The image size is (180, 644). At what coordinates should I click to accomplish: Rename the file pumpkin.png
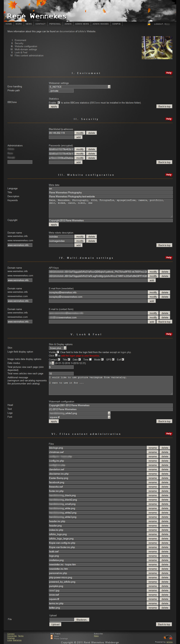(x=153, y=586)
